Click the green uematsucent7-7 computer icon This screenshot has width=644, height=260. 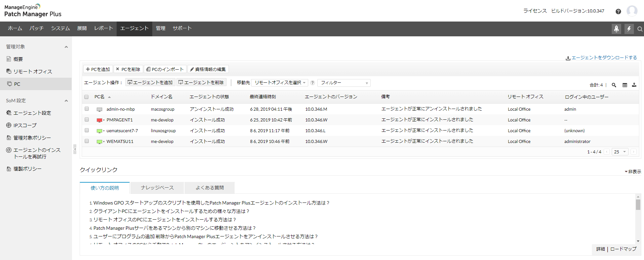click(x=99, y=131)
